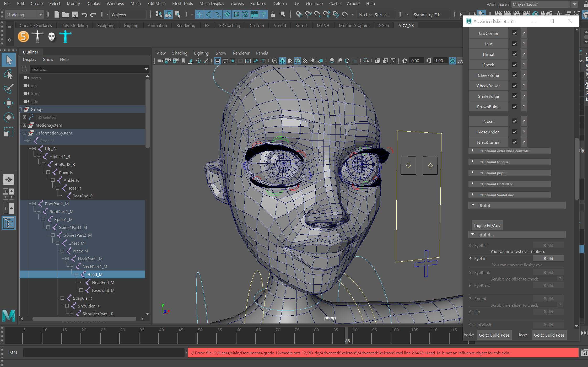This screenshot has width=588, height=367.
Task: Toggle the CheekBone checkbox off
Action: click(x=514, y=75)
